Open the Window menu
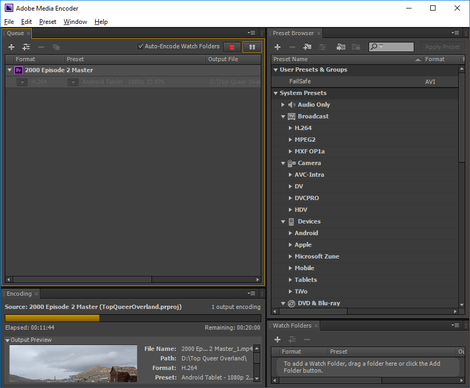Image resolution: width=470 pixels, height=388 pixels. (75, 22)
